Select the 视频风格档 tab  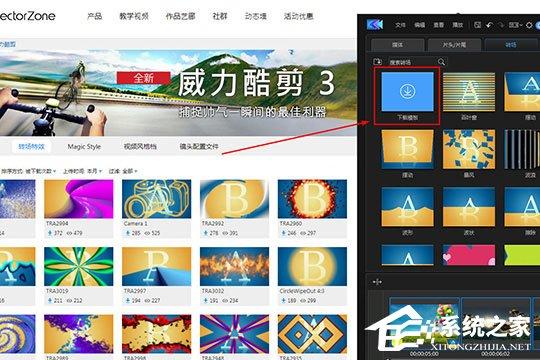pos(140,146)
